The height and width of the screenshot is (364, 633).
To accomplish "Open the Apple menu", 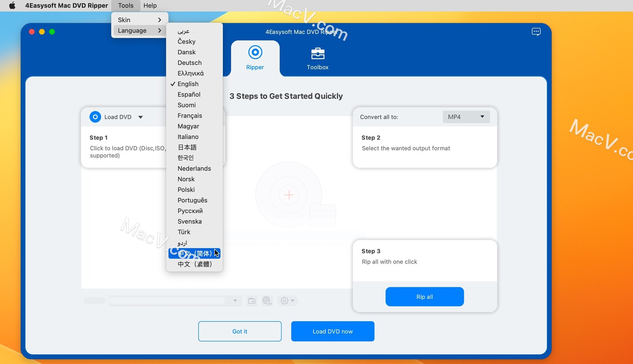I will click(12, 5).
